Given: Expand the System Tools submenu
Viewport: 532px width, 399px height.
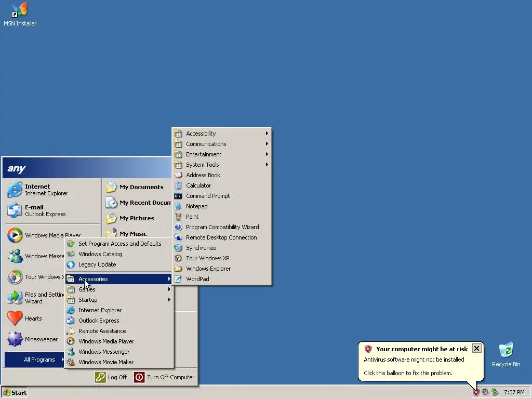Looking at the screenshot, I should [221, 165].
